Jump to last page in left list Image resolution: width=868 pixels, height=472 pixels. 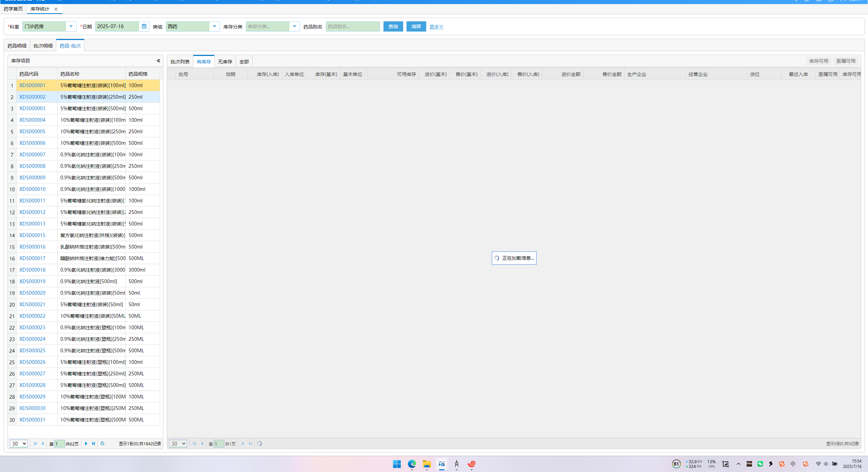coord(94,444)
